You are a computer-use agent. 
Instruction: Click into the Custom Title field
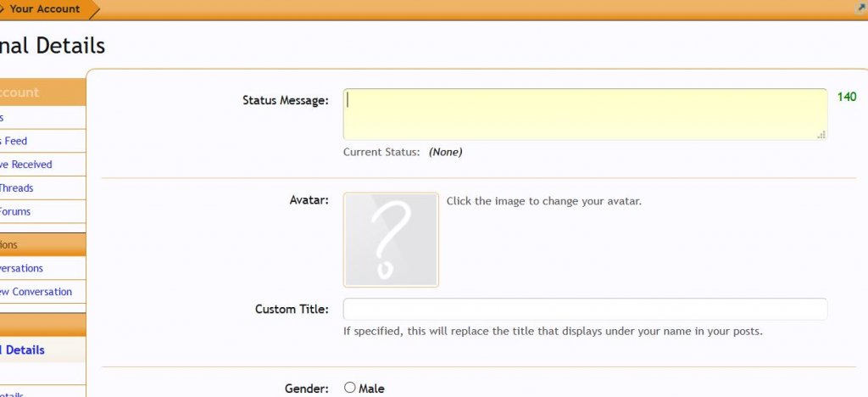tap(585, 309)
